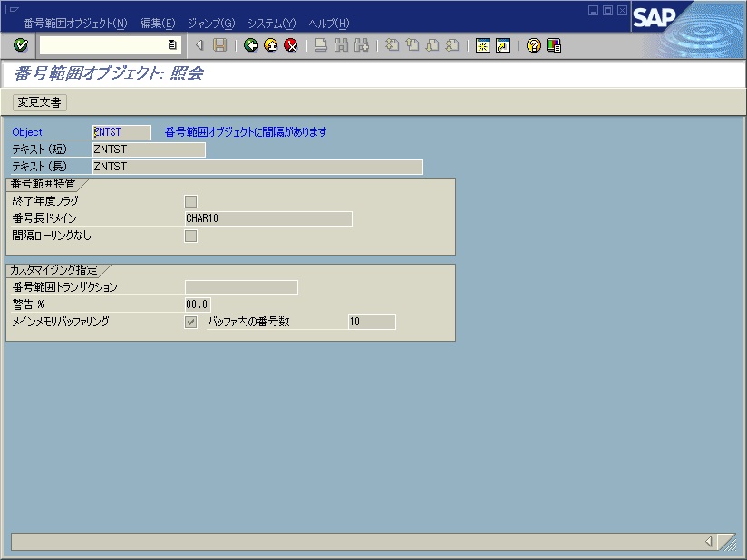Toggle the 間隔ローリングなし checkbox
747x560 pixels.
pyautogui.click(x=190, y=237)
